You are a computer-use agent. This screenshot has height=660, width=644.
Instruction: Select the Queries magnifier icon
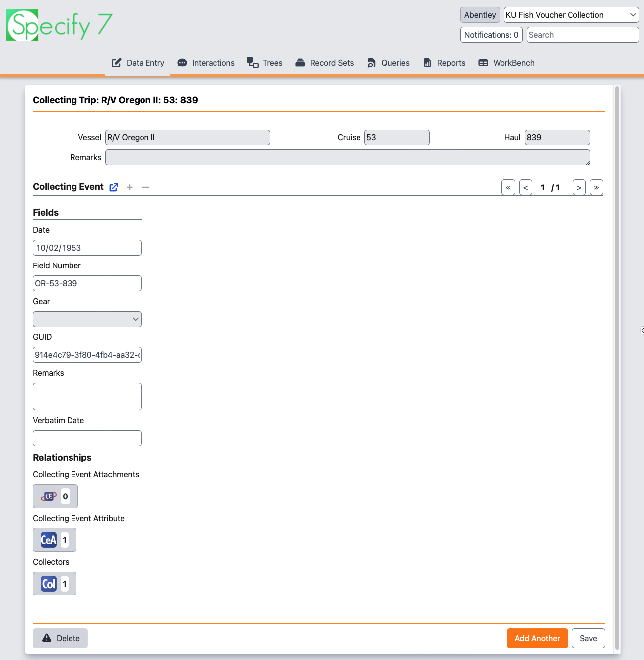371,63
